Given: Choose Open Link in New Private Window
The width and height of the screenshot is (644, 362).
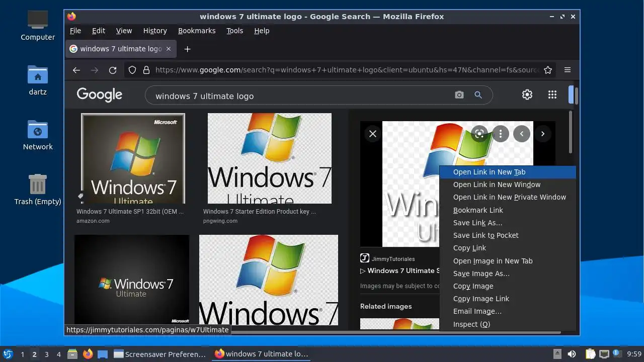Looking at the screenshot, I should tap(508, 197).
